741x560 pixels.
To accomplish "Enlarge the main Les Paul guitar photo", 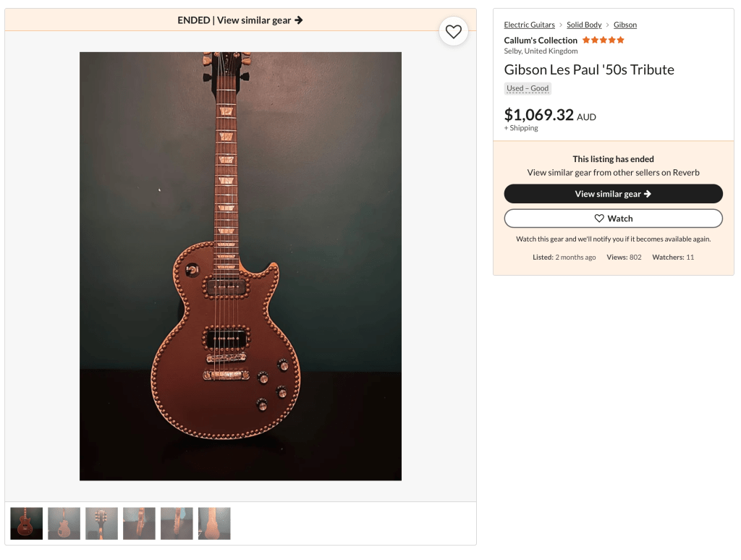I will click(240, 266).
